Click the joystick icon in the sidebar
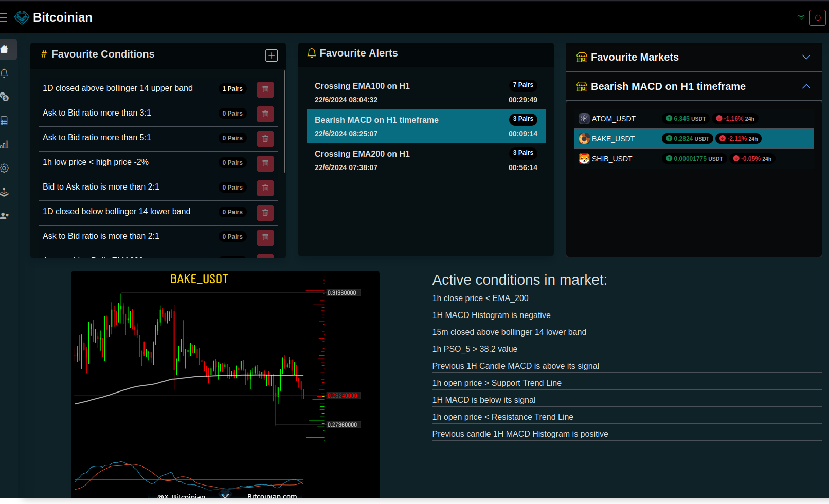This screenshot has height=504, width=829. pyautogui.click(x=5, y=192)
